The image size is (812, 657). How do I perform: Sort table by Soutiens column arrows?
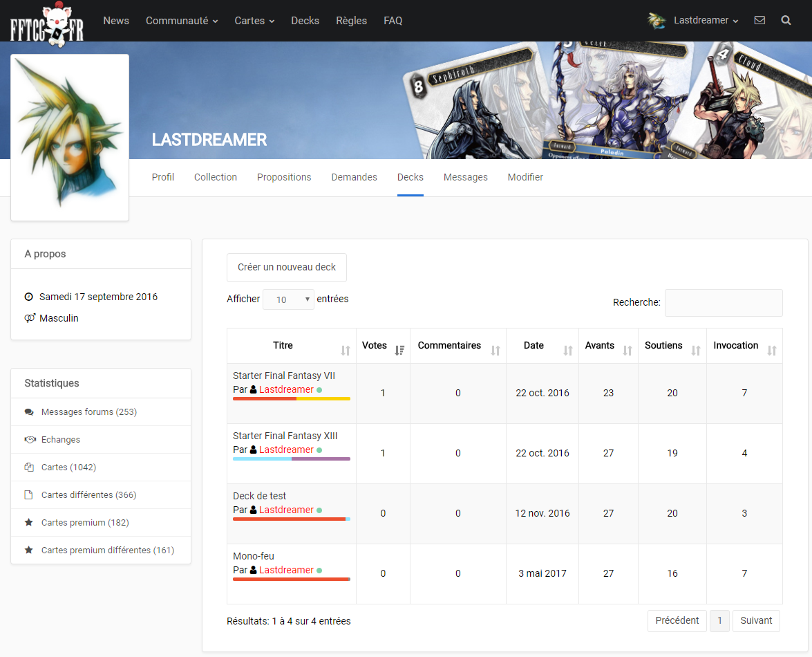coord(695,351)
